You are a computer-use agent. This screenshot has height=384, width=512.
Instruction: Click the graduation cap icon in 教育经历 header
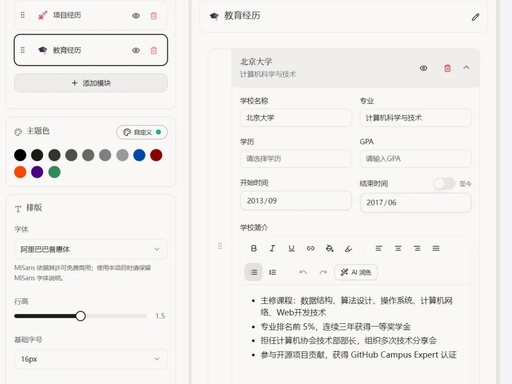pos(214,16)
